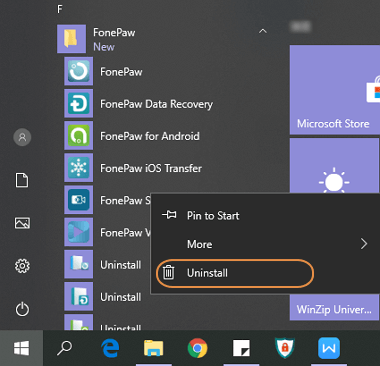Open Pictures from the sidebar

click(22, 223)
